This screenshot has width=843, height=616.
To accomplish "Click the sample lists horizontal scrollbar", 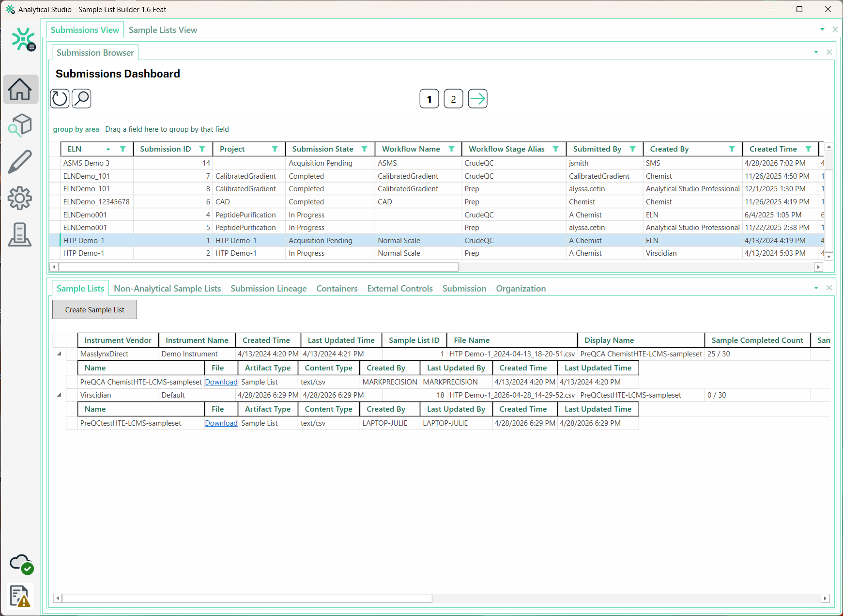I will [x=247, y=599].
